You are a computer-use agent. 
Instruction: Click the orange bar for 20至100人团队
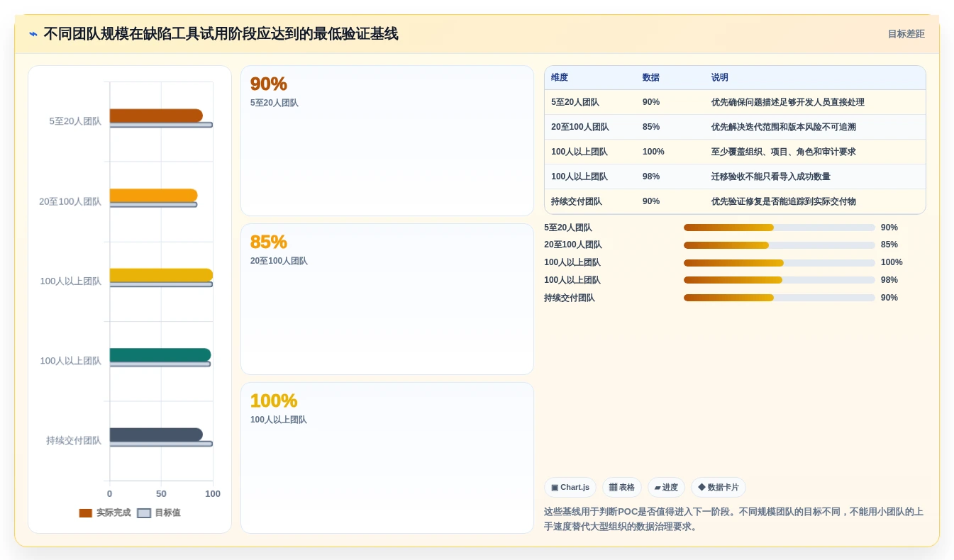(153, 196)
